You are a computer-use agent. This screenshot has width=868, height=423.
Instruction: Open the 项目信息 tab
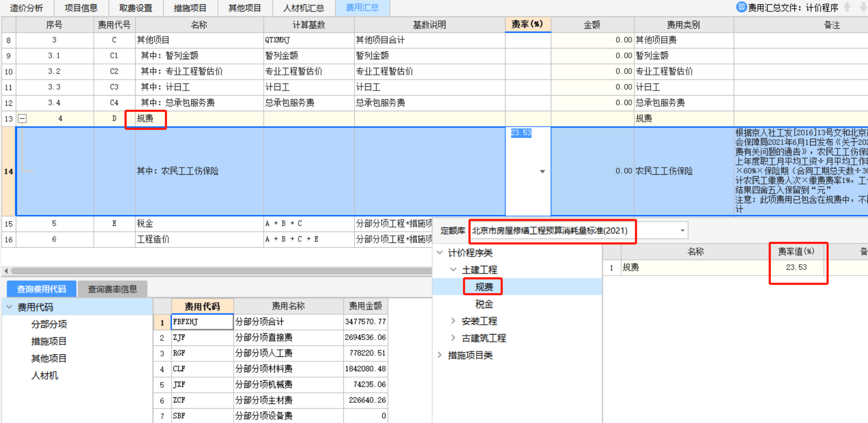81,8
